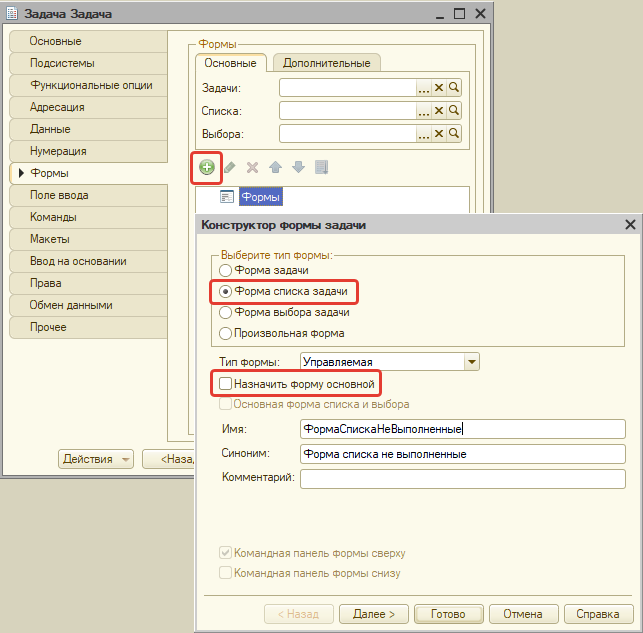Open the Ввод на основании section

pos(88,261)
